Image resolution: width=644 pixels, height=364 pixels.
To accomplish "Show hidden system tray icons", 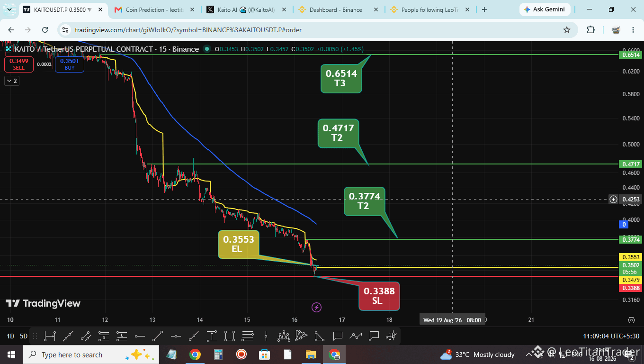I will point(529,355).
